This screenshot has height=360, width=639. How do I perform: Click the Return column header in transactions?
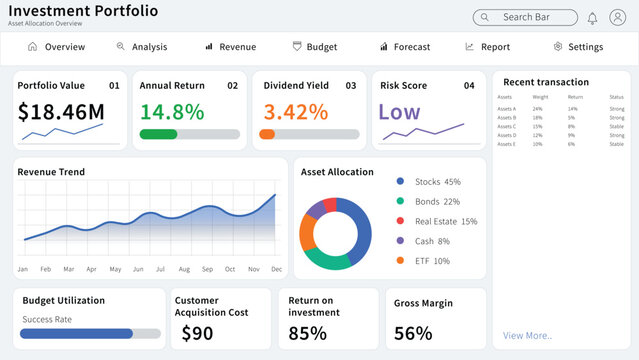(575, 97)
